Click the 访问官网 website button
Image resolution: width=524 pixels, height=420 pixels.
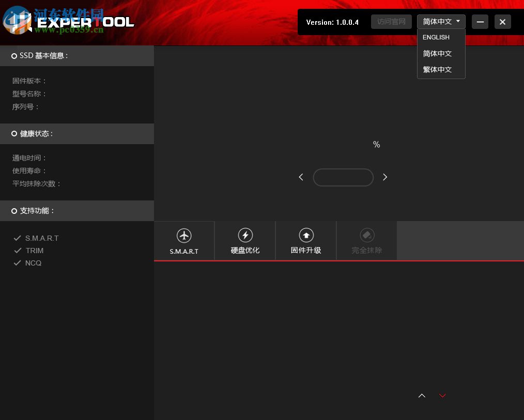391,21
